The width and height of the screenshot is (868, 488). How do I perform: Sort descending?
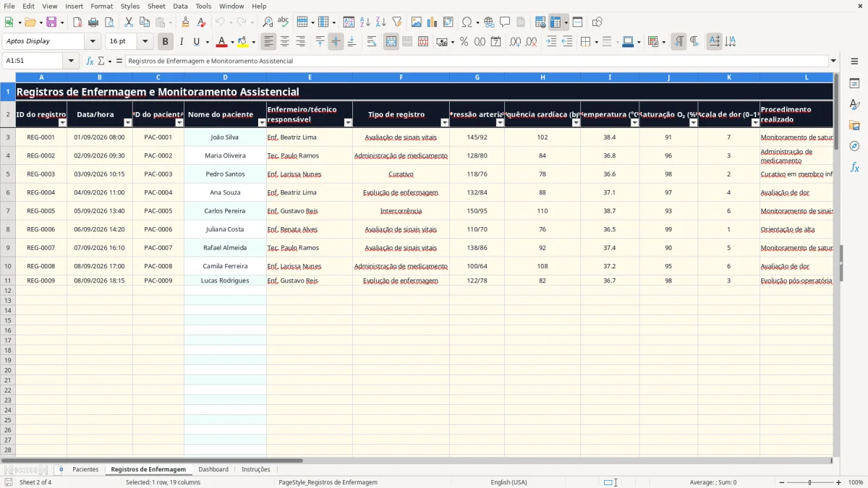[380, 22]
